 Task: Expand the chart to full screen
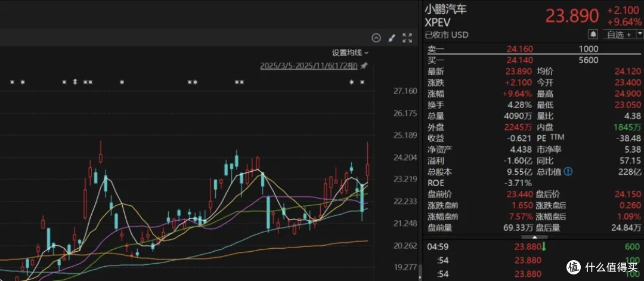click(x=407, y=38)
